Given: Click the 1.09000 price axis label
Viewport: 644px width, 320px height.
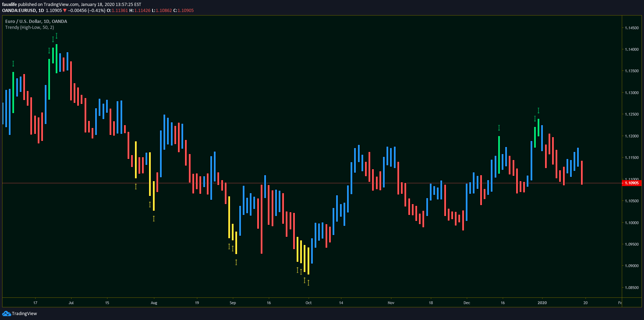Looking at the screenshot, I should 632,266.
